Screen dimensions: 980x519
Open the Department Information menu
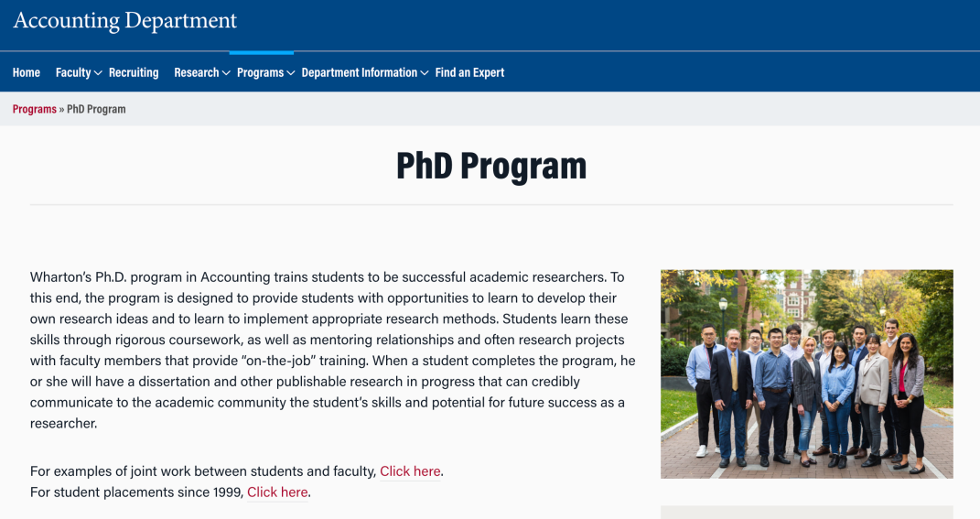(x=360, y=72)
